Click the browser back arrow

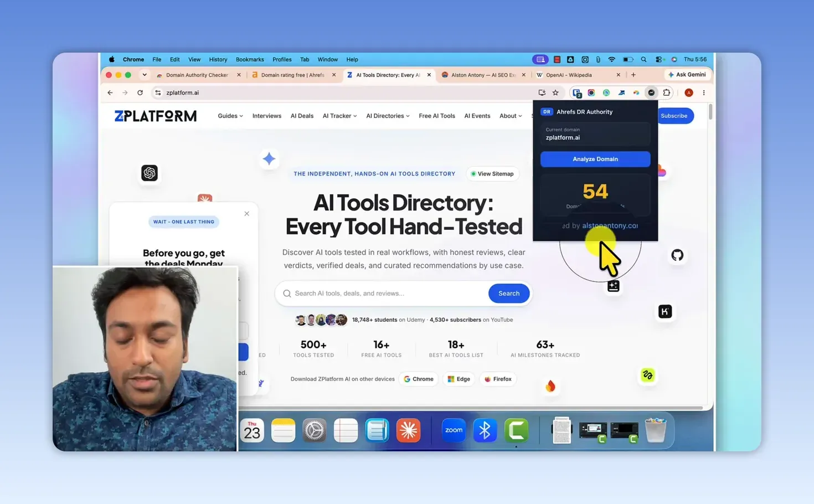pos(110,93)
